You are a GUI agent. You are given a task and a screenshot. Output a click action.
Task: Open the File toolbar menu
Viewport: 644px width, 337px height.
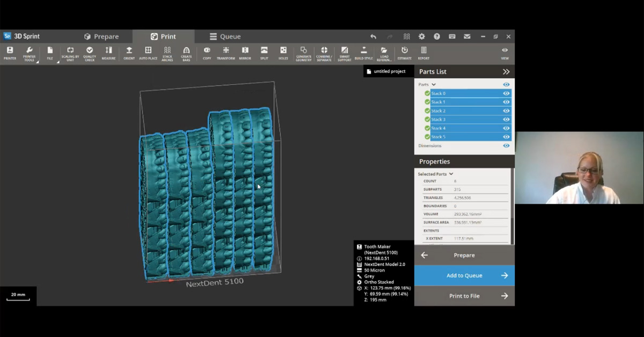click(50, 53)
